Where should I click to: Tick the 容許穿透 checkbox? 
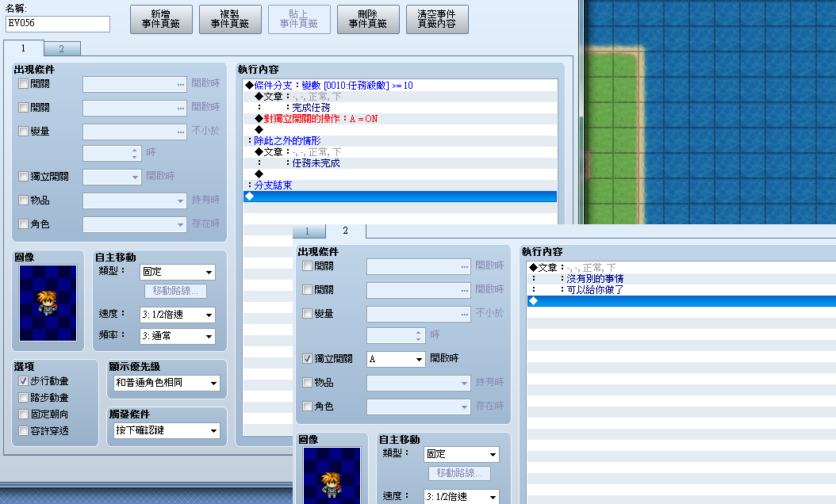[x=24, y=430]
